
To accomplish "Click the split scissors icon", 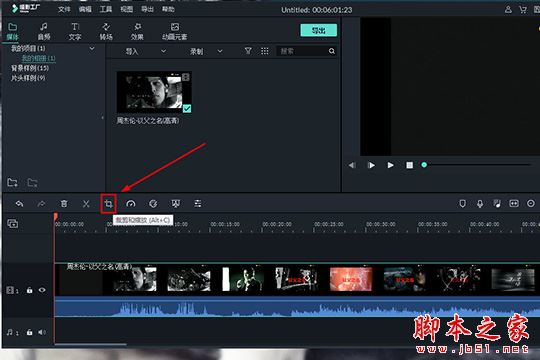I will coord(86,204).
